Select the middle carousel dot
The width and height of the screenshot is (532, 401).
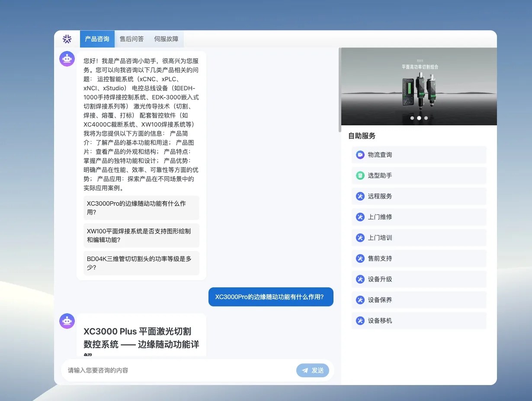click(419, 118)
